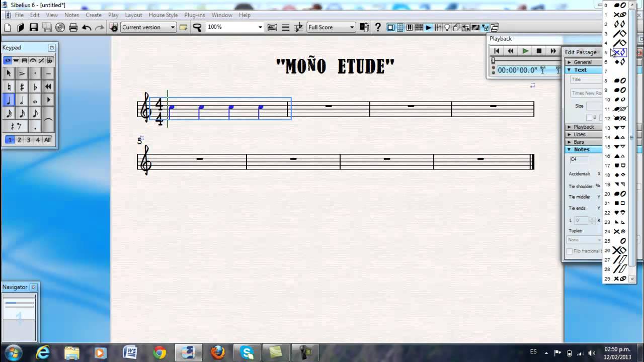The width and height of the screenshot is (644, 362).
Task: Move playback line to the start
Action: (497, 51)
